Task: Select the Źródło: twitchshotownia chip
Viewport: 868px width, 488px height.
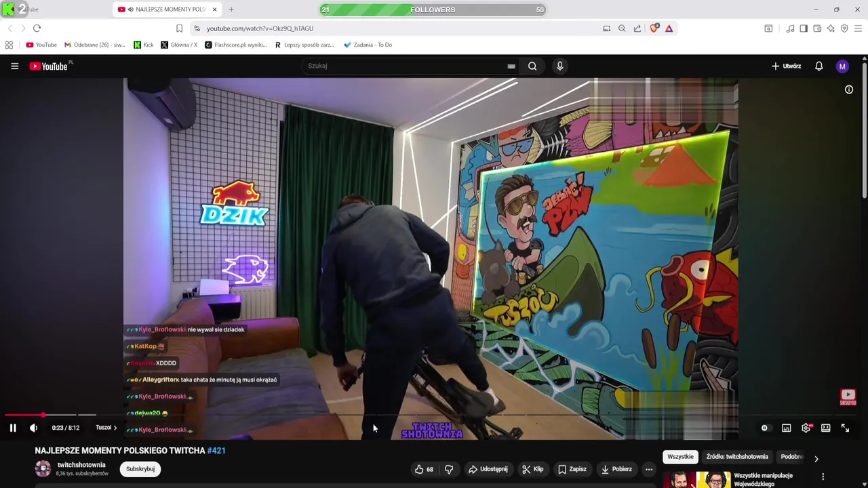Action: [737, 457]
